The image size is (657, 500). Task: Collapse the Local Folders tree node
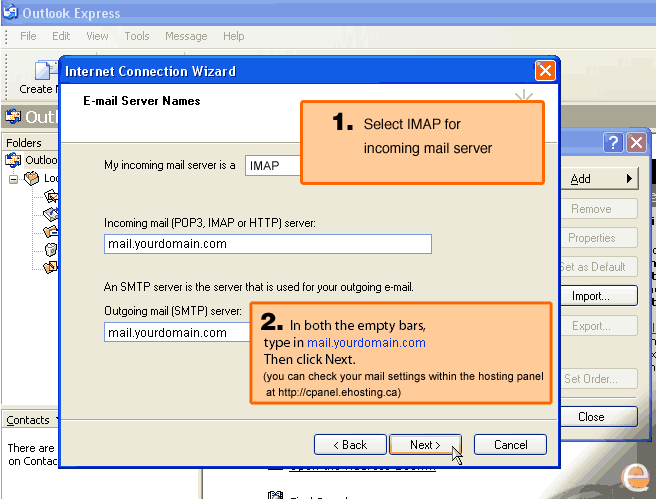tap(13, 179)
